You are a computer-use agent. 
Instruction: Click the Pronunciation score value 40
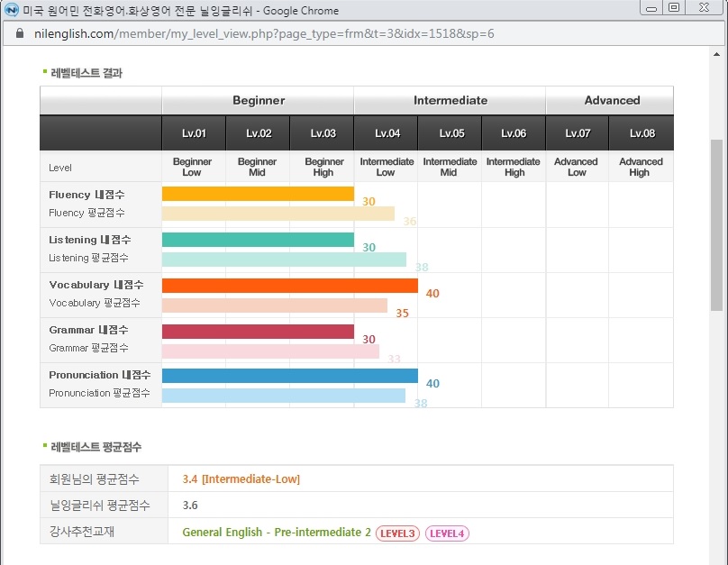[432, 384]
